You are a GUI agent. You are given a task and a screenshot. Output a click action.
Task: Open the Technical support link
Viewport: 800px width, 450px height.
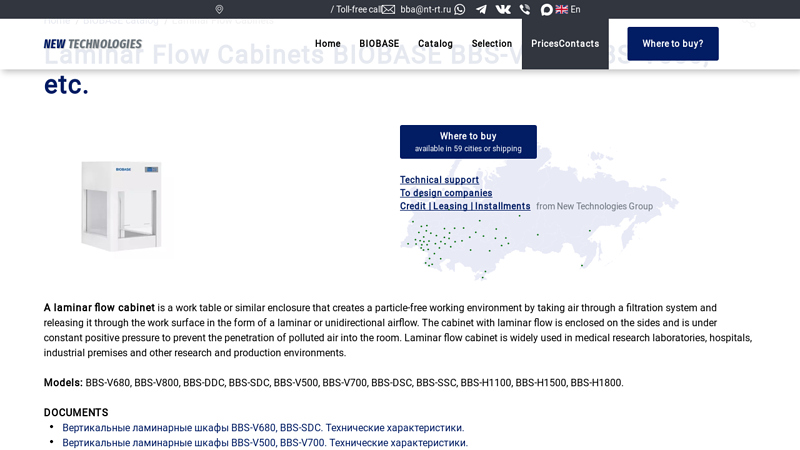(x=439, y=180)
